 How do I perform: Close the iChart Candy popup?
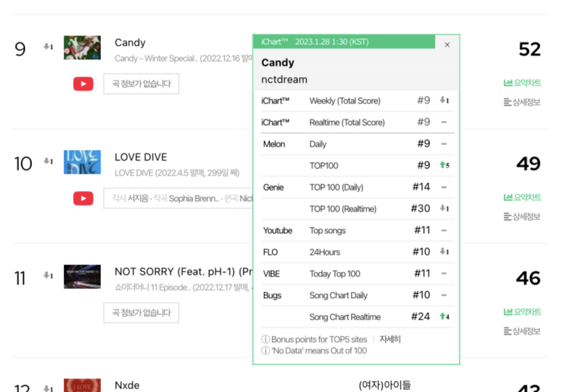(x=447, y=44)
